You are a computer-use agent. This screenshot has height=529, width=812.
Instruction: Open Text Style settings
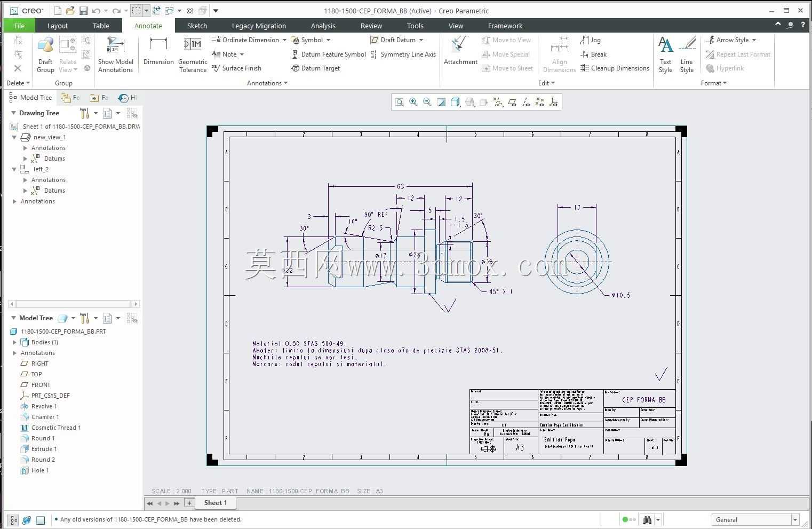click(665, 54)
